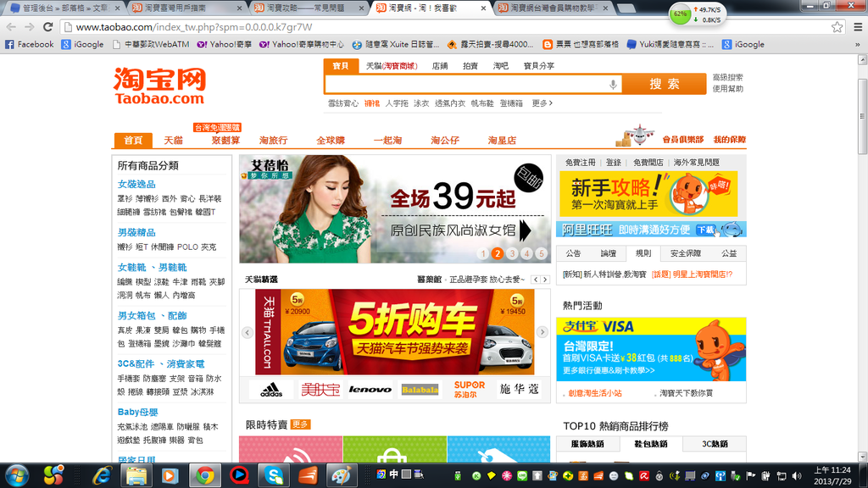Viewport: 868px width, 488px height.
Task: Switch to Chrome in the taskbar
Action: [205, 476]
